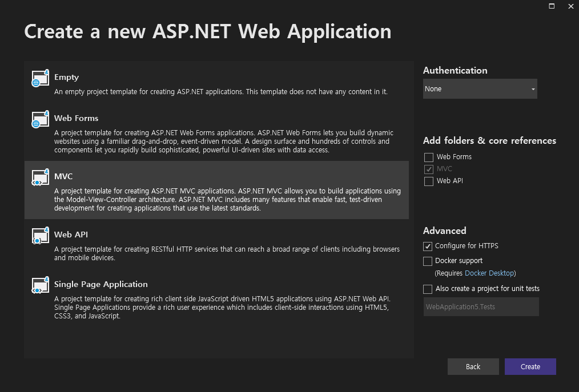
Task: Select the MVC template title
Action: point(63,176)
